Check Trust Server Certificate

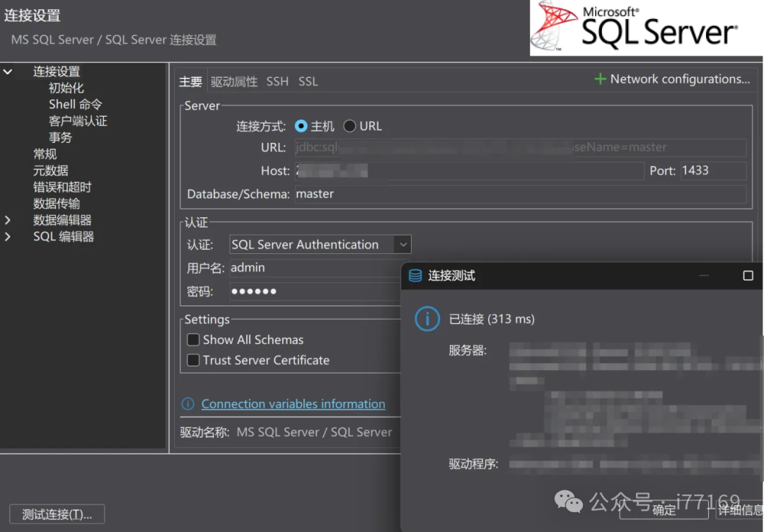tap(194, 360)
